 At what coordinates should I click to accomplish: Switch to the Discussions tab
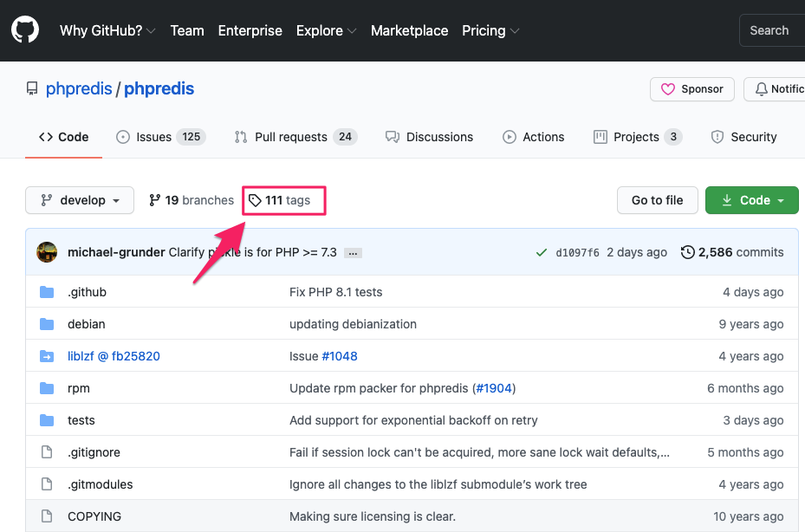coord(429,137)
